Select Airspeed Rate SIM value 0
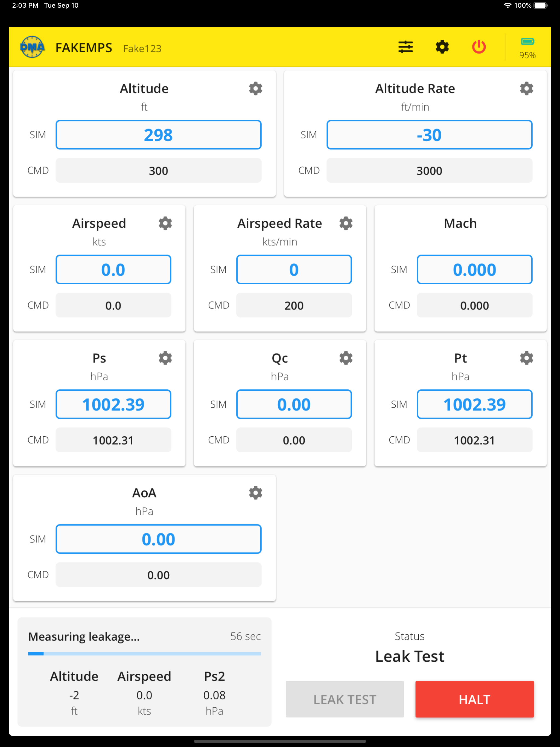The height and width of the screenshot is (747, 560). pos(294,270)
